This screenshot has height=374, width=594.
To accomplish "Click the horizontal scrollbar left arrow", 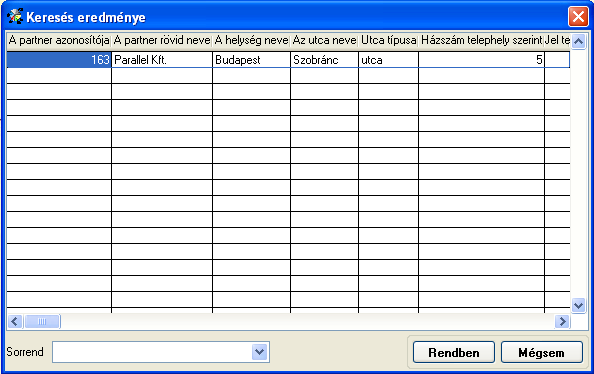I will pyautogui.click(x=15, y=322).
